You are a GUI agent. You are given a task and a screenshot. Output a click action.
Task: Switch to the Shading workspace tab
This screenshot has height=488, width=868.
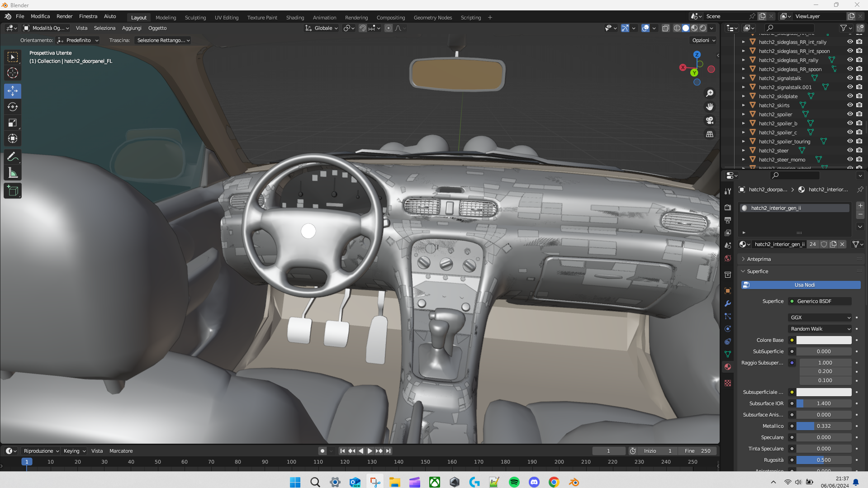pyautogui.click(x=295, y=18)
